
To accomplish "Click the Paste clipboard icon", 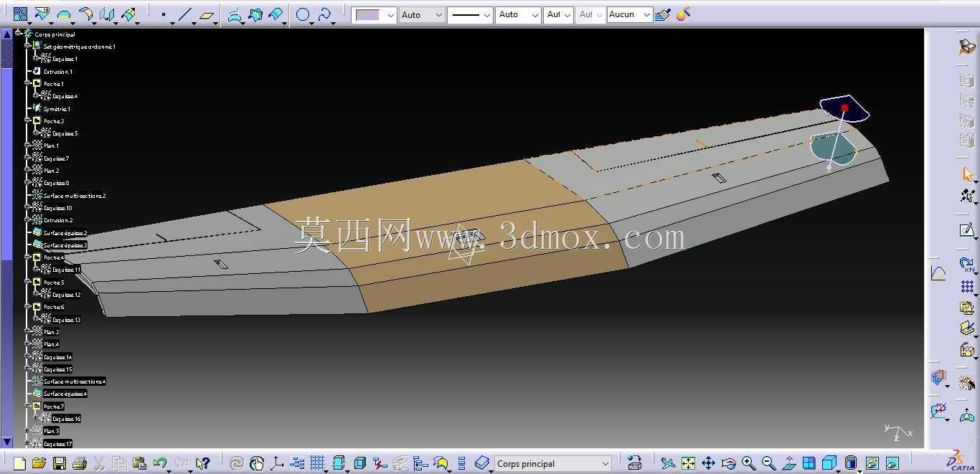I will pyautogui.click(x=139, y=463).
